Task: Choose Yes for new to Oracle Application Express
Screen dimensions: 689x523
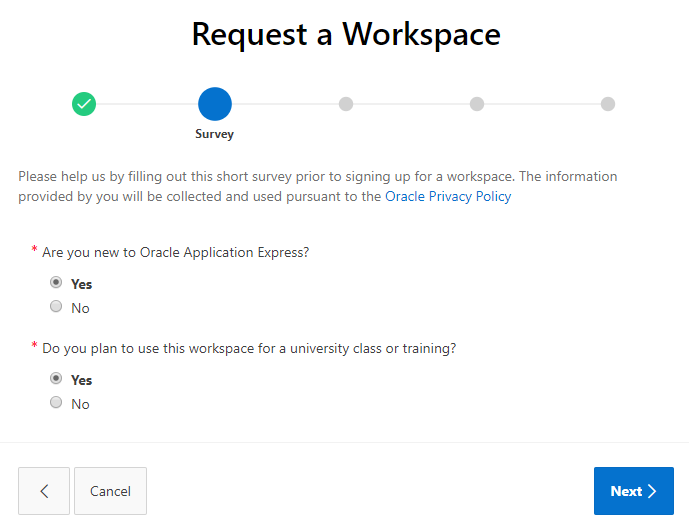Action: pyautogui.click(x=56, y=283)
